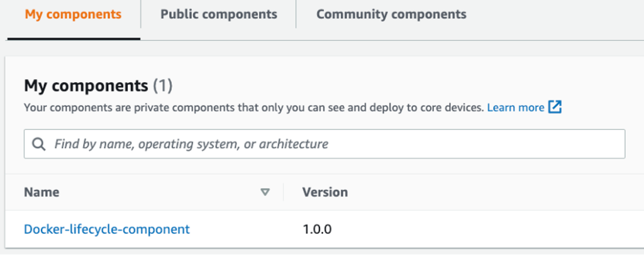This screenshot has width=644, height=255.
Task: Follow the Learn more link
Action: 515,107
